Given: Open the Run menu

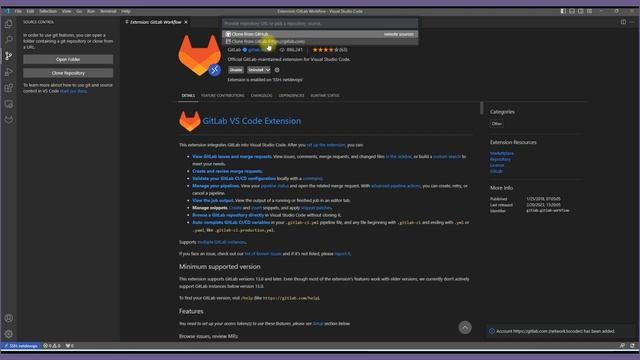Looking at the screenshot, I should [x=91, y=11].
